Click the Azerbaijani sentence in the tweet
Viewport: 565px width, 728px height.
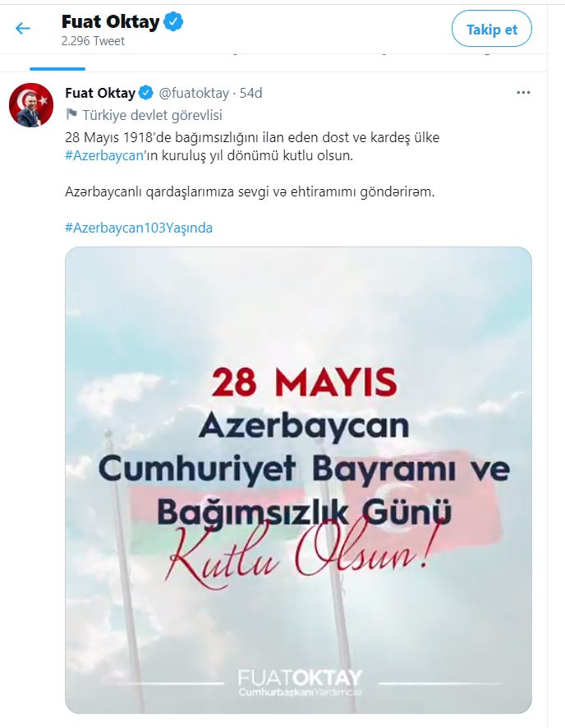coord(250,191)
